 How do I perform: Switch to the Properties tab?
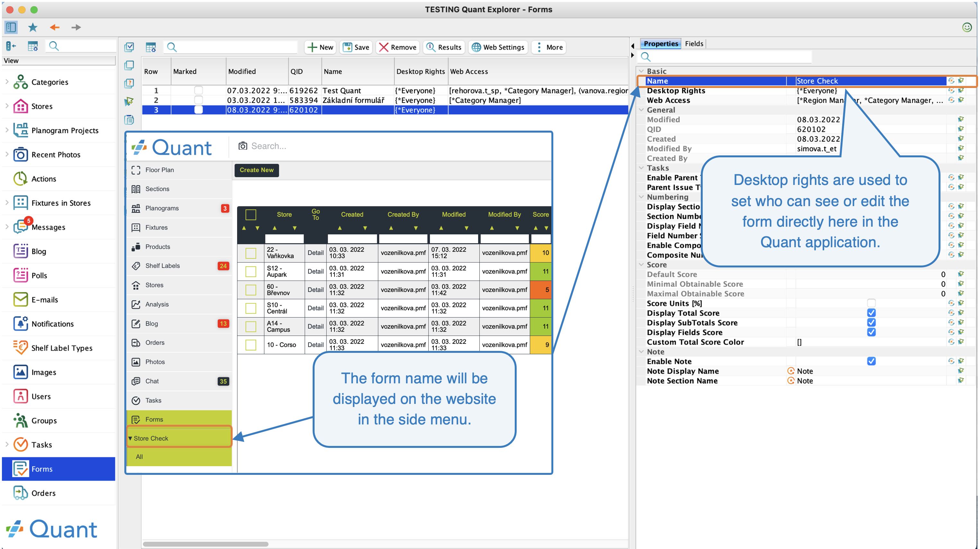click(661, 44)
